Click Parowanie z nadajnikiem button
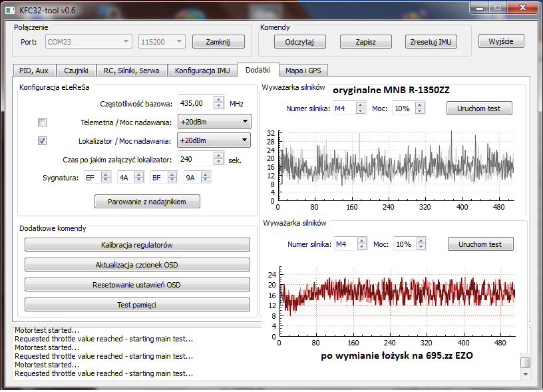543x392 pixels. [x=147, y=201]
